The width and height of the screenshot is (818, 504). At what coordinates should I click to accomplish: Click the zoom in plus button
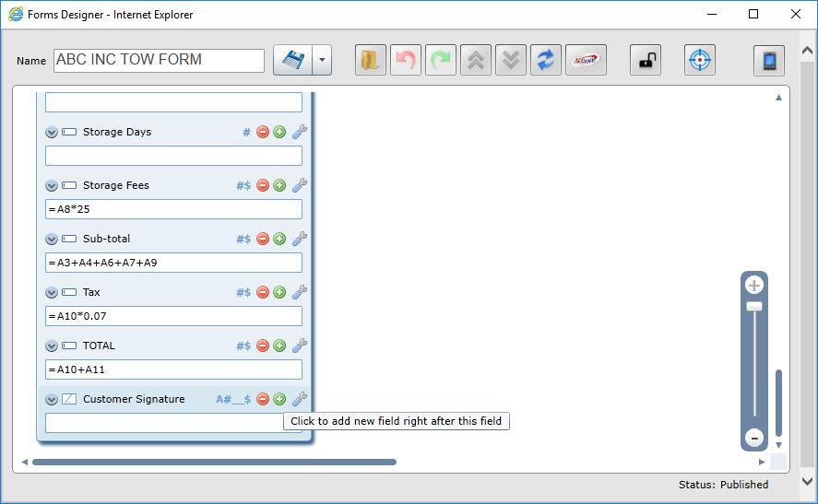tap(753, 286)
